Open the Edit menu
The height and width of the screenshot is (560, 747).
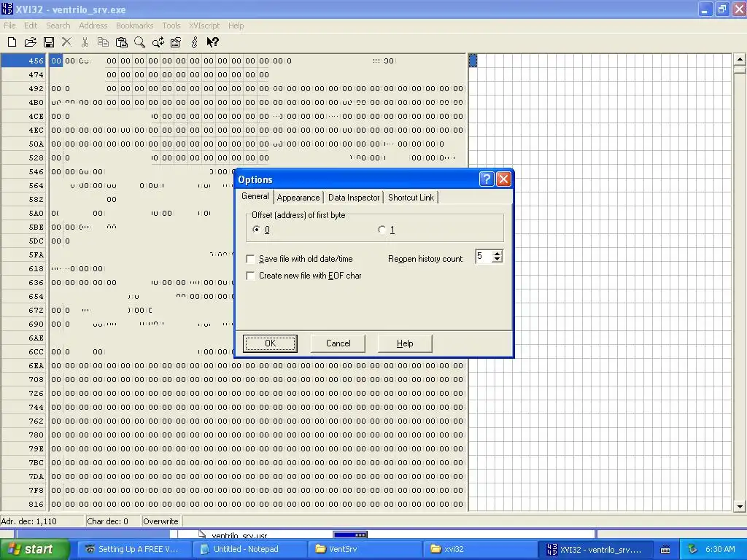point(31,26)
